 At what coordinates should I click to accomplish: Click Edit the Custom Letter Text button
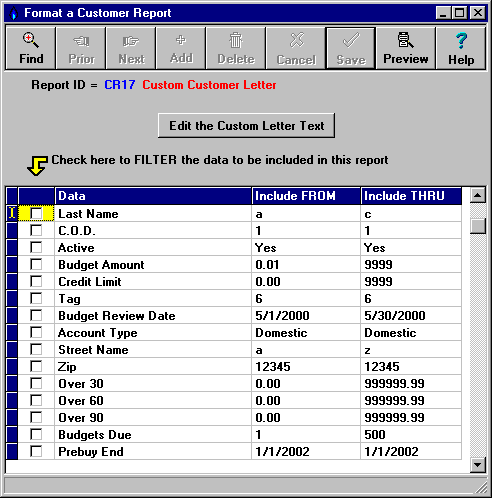(246, 126)
